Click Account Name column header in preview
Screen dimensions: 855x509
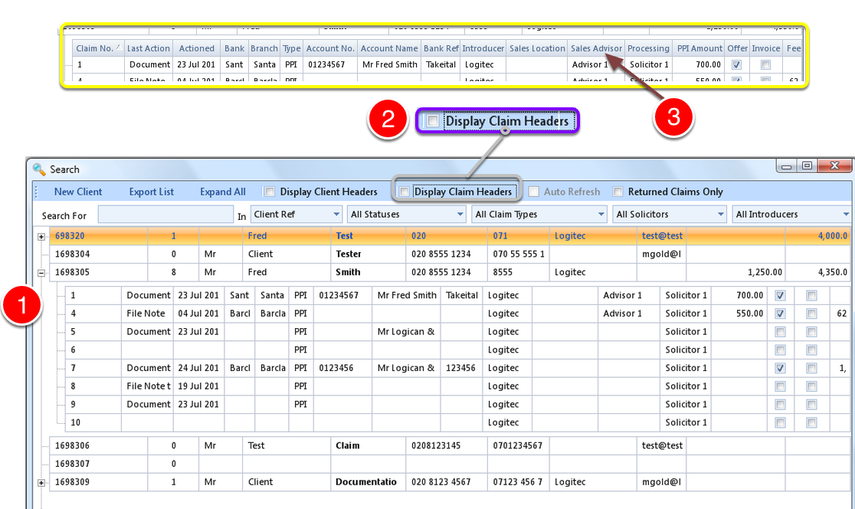pyautogui.click(x=389, y=48)
